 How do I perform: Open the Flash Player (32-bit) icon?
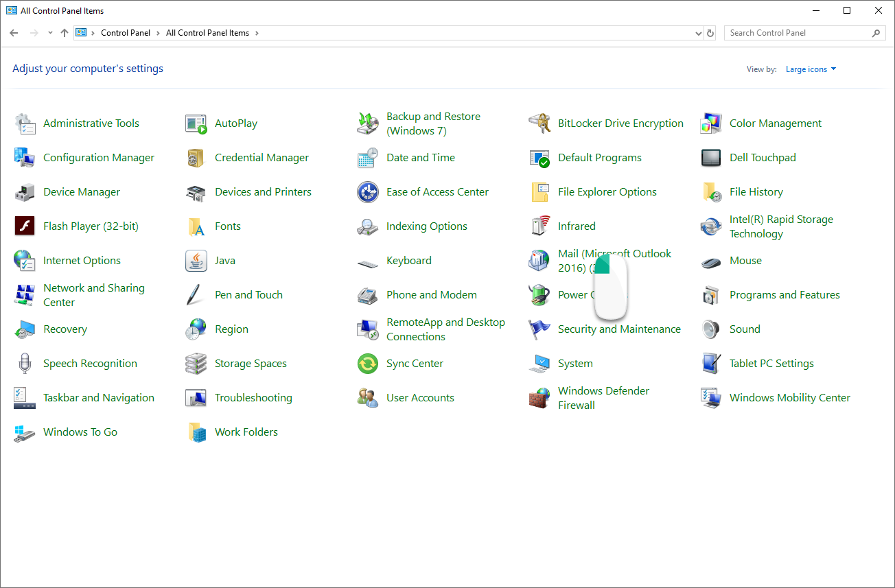pos(25,226)
